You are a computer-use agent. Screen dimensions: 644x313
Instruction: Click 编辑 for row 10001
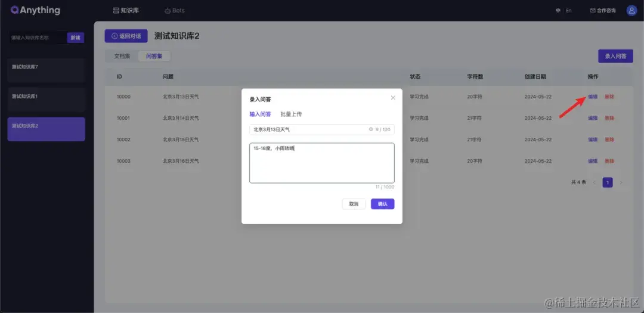(593, 118)
